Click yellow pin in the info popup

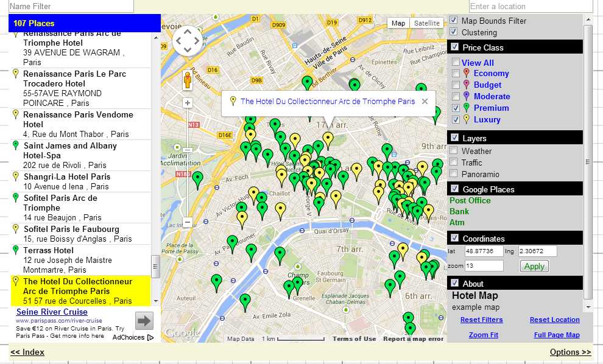233,100
